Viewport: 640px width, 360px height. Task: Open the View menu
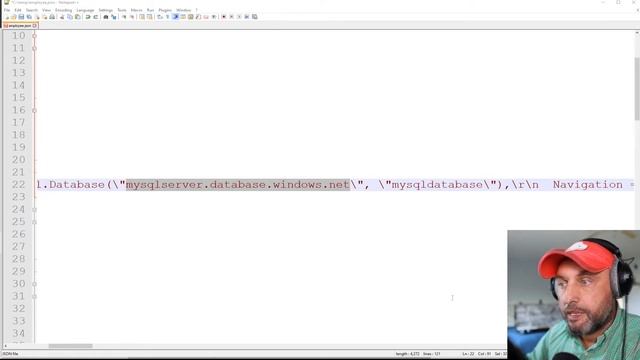pyautogui.click(x=46, y=10)
